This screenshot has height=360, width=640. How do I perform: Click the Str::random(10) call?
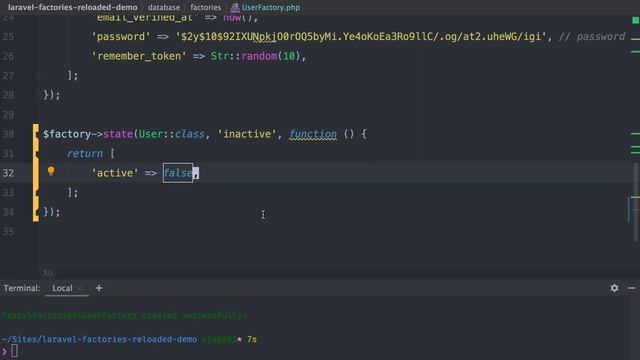256,56
